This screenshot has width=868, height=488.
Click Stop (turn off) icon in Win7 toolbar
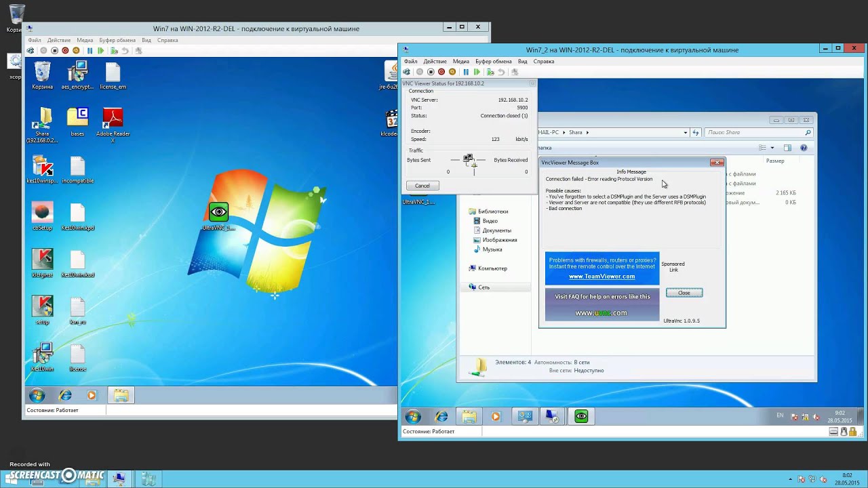[54, 51]
